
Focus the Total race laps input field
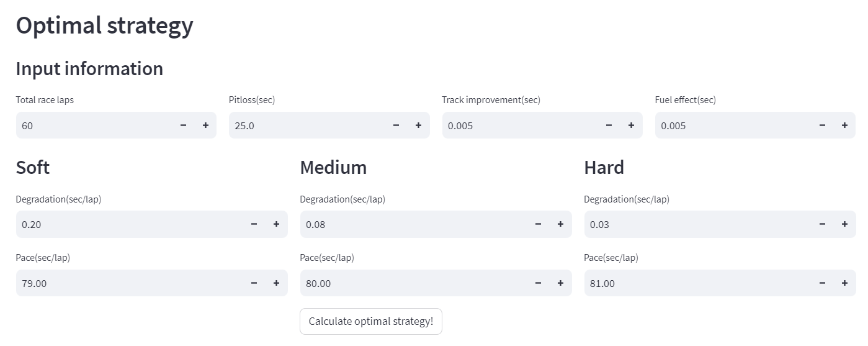pos(93,125)
